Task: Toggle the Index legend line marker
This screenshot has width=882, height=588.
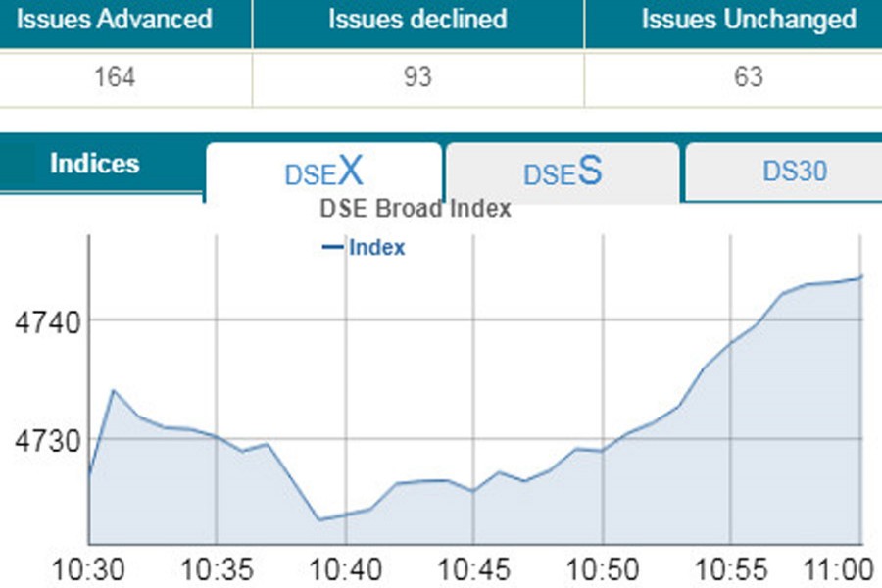Action: [332, 248]
